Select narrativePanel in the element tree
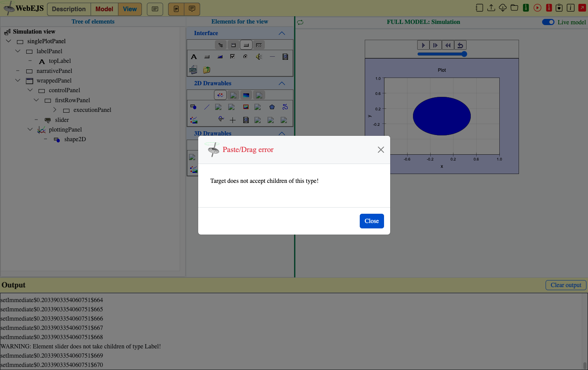Screen dimensions: 588x370 point(54,71)
